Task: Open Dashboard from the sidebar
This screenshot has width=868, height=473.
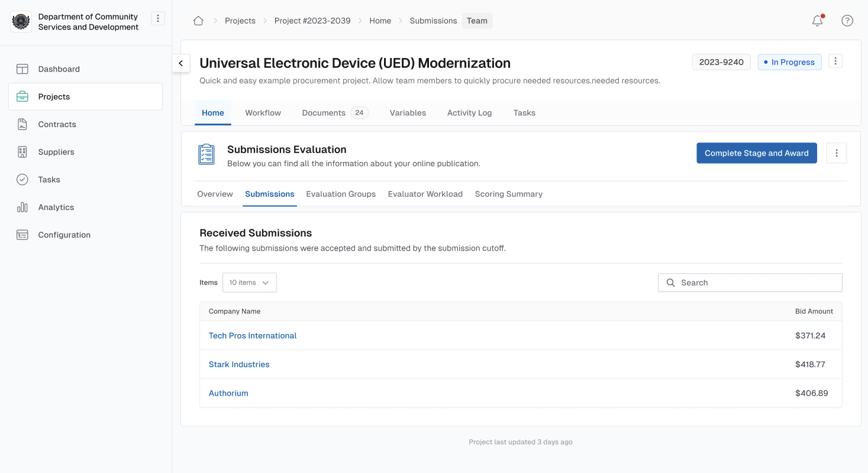Action: tap(59, 69)
